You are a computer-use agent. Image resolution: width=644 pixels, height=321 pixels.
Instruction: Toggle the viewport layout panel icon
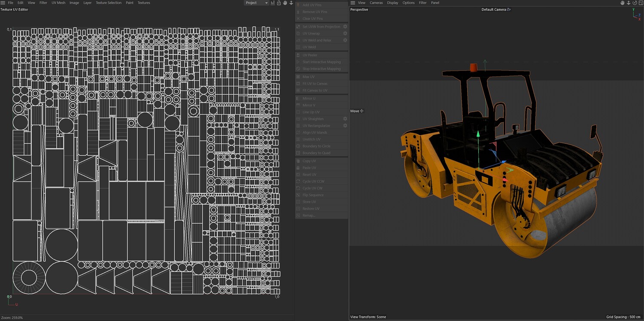[640, 3]
